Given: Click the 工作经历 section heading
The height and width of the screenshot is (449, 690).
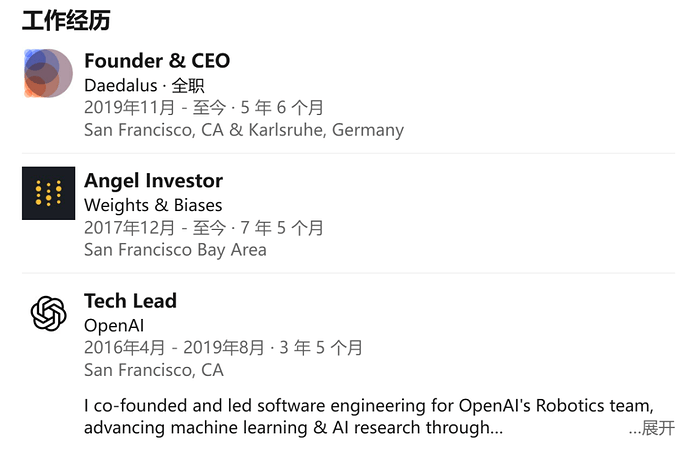Looking at the screenshot, I should [x=66, y=21].
